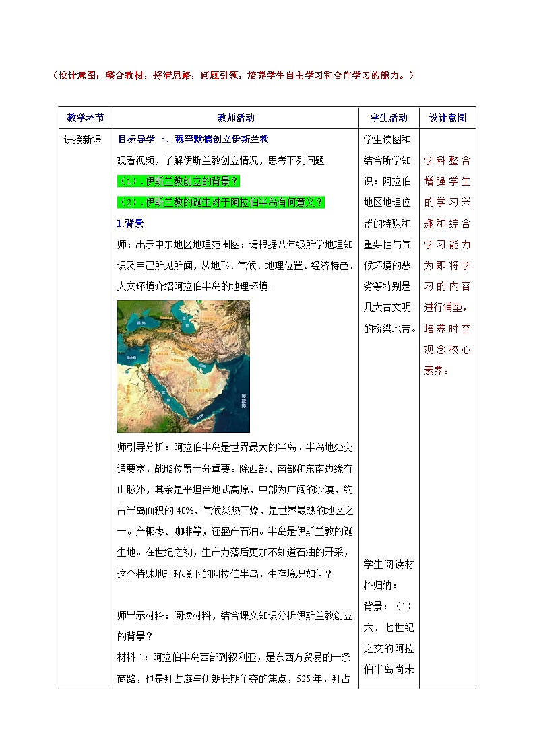Click the blue 1.背景 subheading

pos(130,223)
